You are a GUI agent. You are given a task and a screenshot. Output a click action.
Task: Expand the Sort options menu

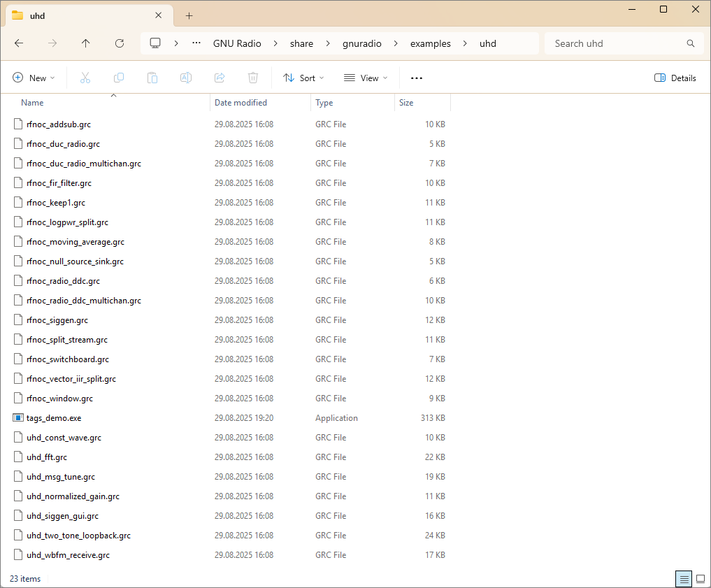(303, 78)
